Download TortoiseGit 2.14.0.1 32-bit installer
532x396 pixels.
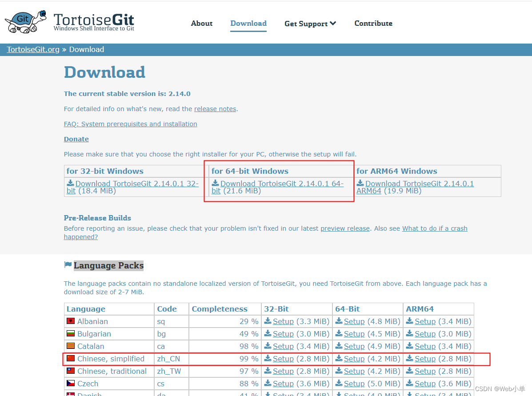click(x=132, y=187)
